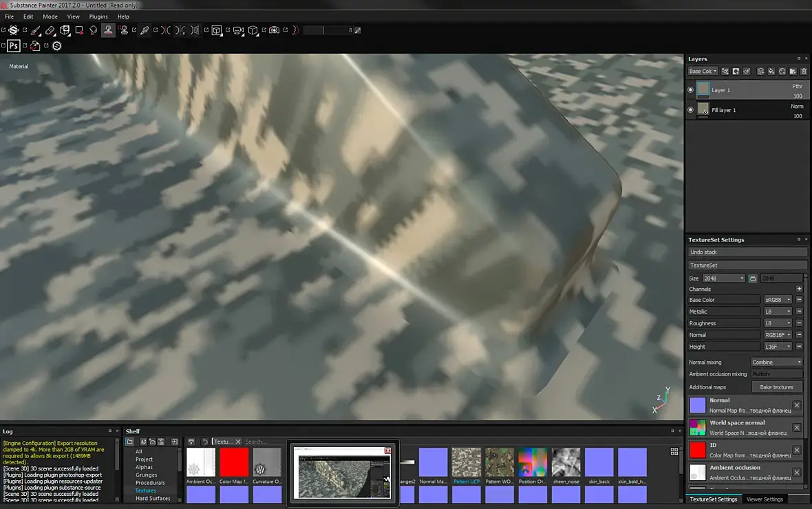Click the Export to Photoshop icon
Image resolution: width=812 pixels, height=509 pixels.
[14, 45]
